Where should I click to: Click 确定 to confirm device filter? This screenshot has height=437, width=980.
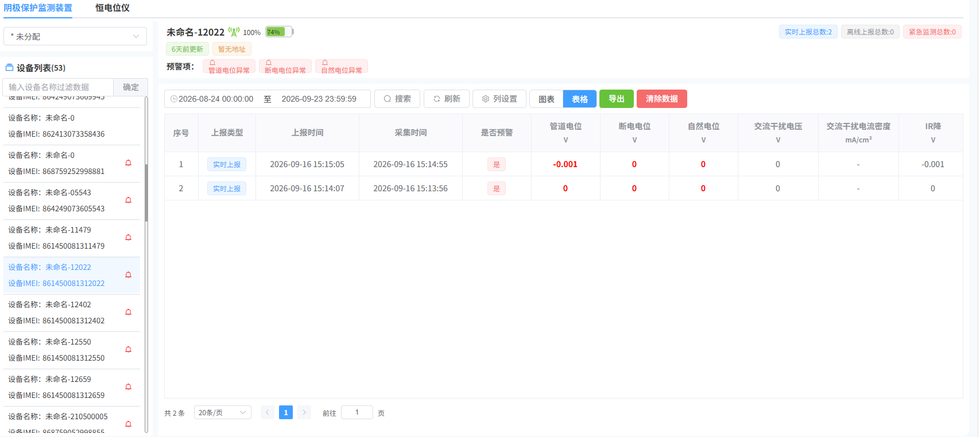click(131, 87)
